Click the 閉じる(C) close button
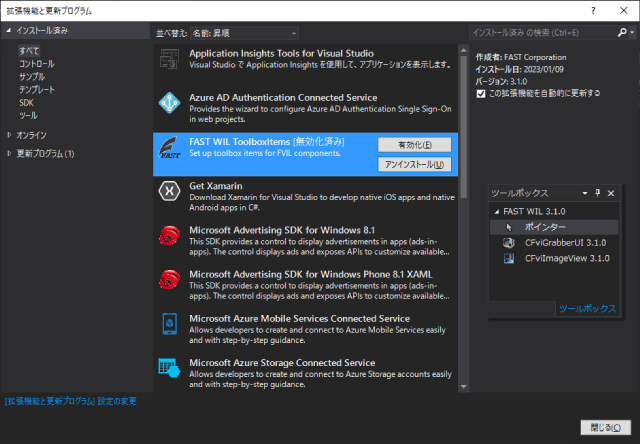 click(x=606, y=428)
